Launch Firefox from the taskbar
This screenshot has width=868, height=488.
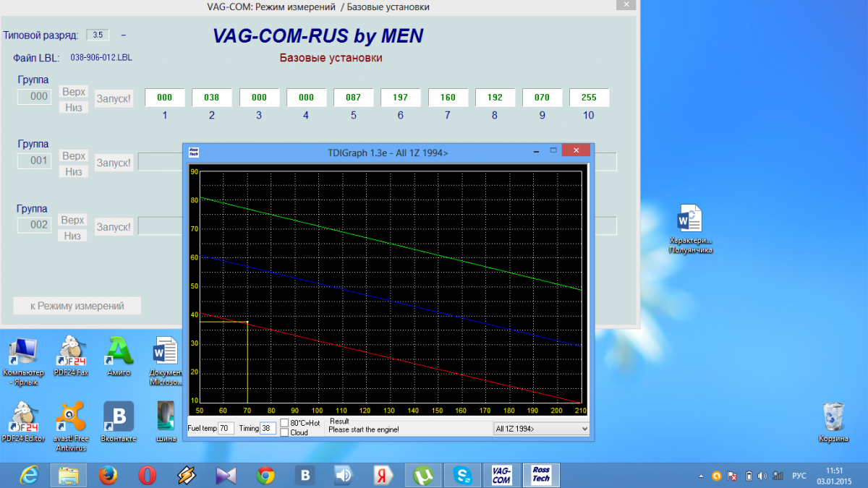(109, 475)
